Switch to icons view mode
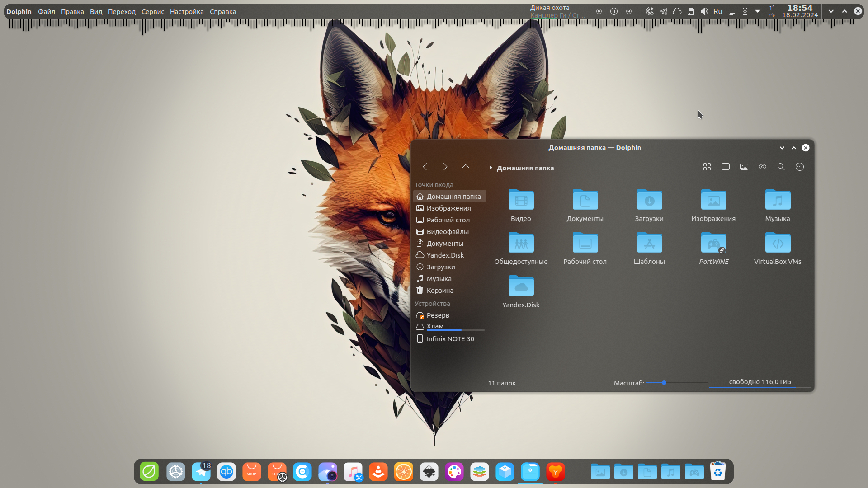The width and height of the screenshot is (868, 488). click(x=707, y=167)
